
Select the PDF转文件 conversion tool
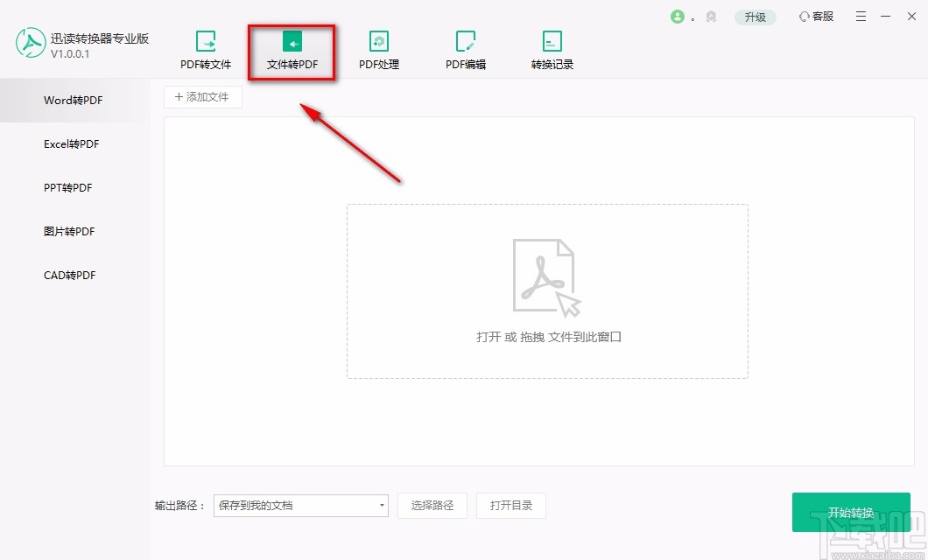(x=206, y=49)
